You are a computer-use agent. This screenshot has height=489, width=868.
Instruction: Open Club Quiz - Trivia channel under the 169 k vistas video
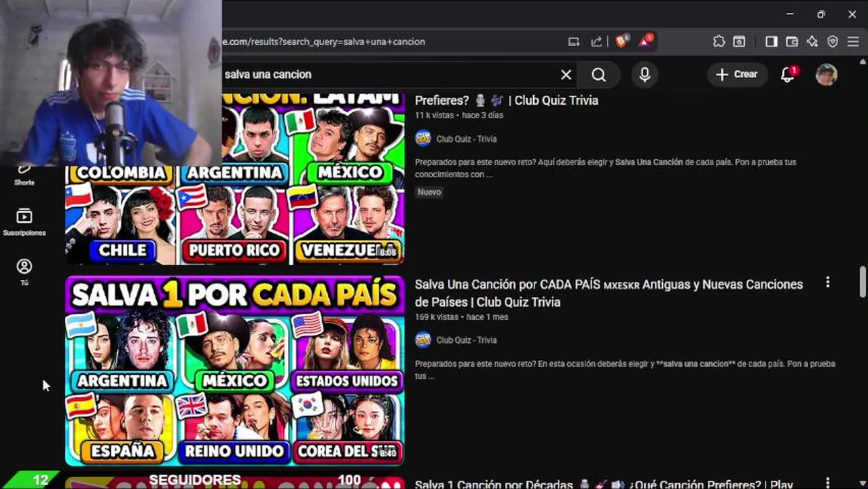tap(467, 340)
